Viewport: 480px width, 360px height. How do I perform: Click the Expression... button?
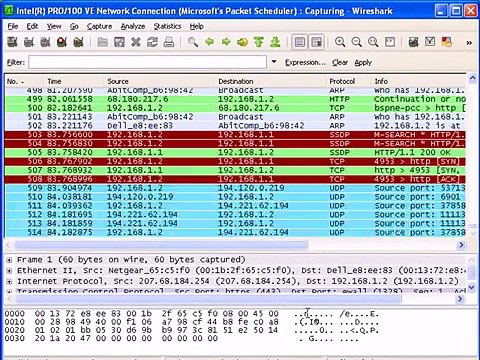pos(305,62)
